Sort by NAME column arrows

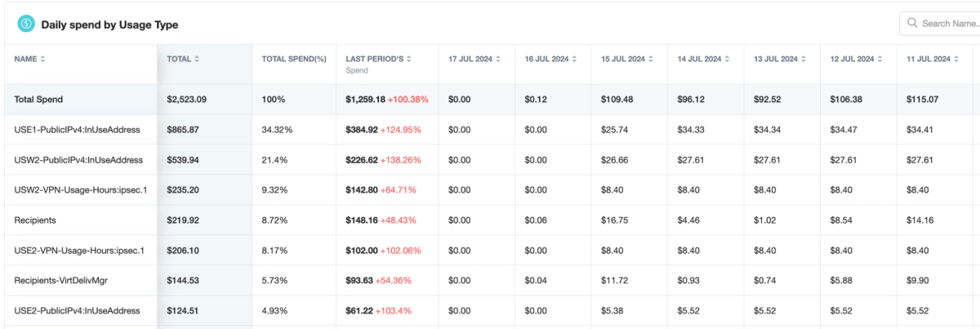point(42,59)
